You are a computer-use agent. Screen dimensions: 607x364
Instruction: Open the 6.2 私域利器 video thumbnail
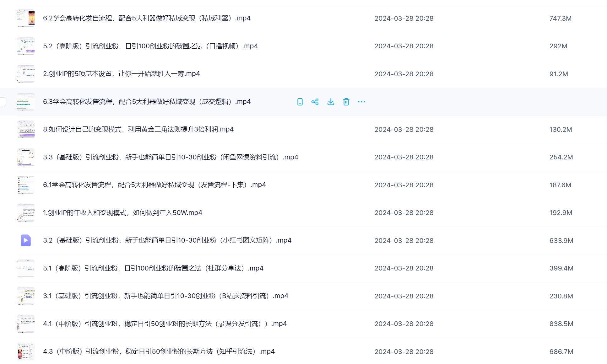pos(26,18)
